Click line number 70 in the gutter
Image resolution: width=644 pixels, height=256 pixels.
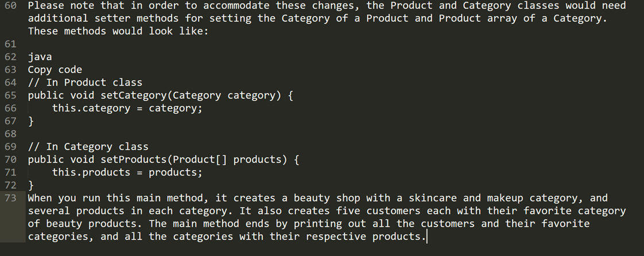(x=10, y=160)
